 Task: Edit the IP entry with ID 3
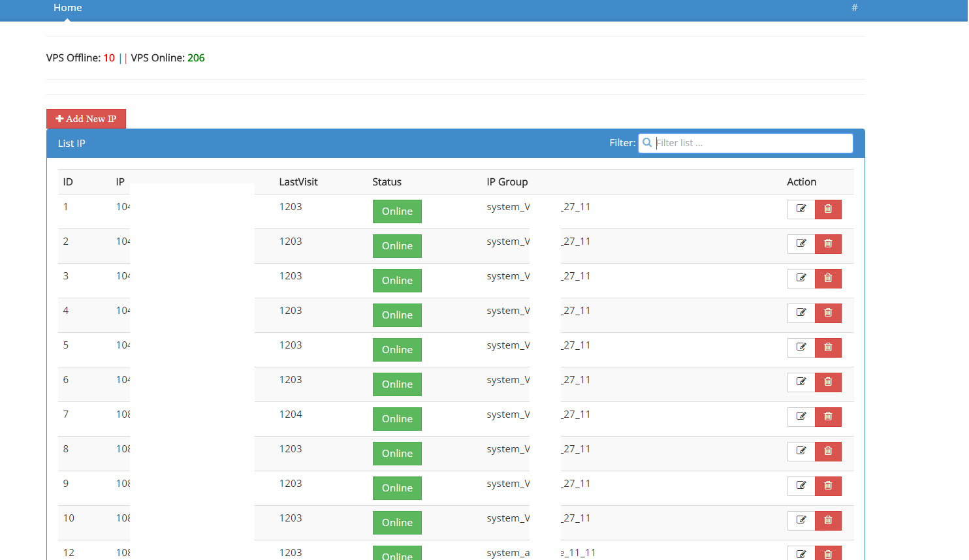tap(801, 279)
